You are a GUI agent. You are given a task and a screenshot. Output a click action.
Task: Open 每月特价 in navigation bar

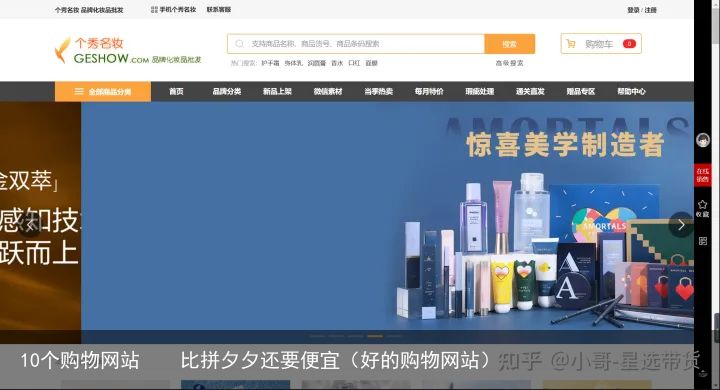tap(429, 91)
